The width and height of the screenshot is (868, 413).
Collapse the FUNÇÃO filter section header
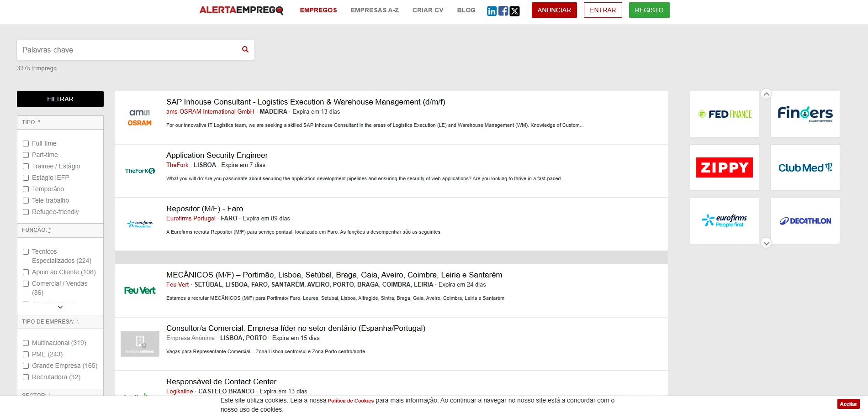[x=60, y=230]
